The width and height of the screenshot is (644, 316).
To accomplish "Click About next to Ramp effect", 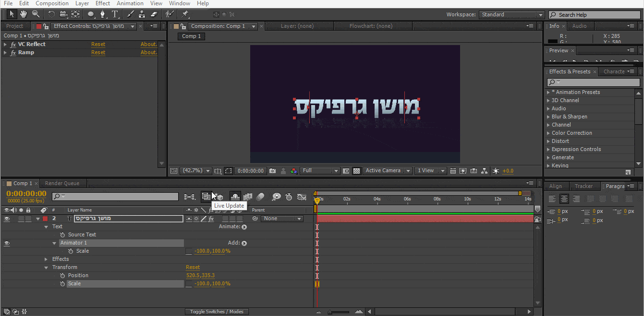I will tap(148, 52).
